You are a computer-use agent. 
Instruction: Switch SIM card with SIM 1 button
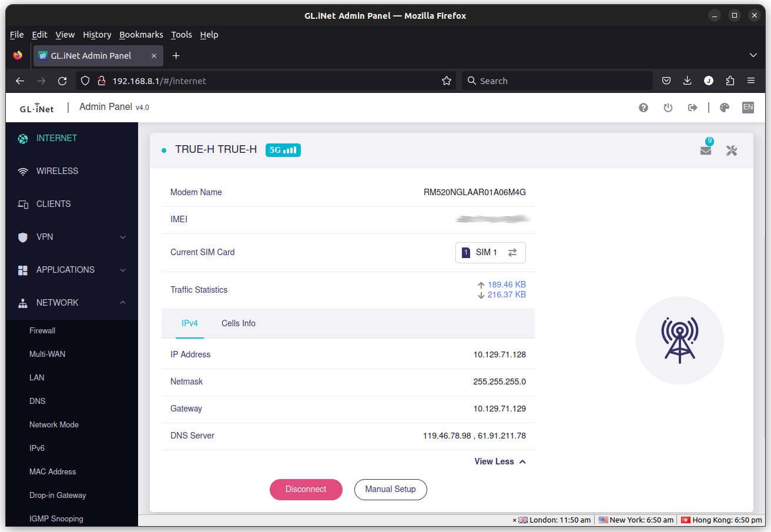491,252
